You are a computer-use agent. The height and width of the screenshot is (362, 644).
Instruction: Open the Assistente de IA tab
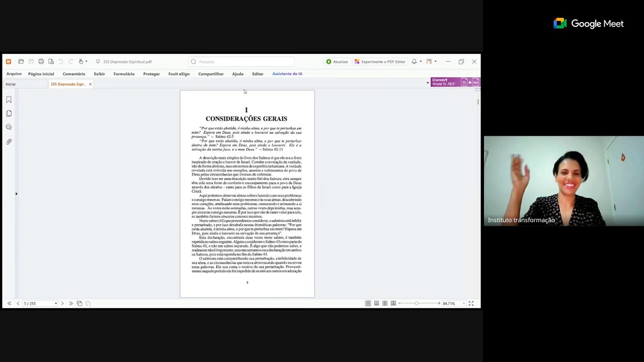click(x=287, y=74)
